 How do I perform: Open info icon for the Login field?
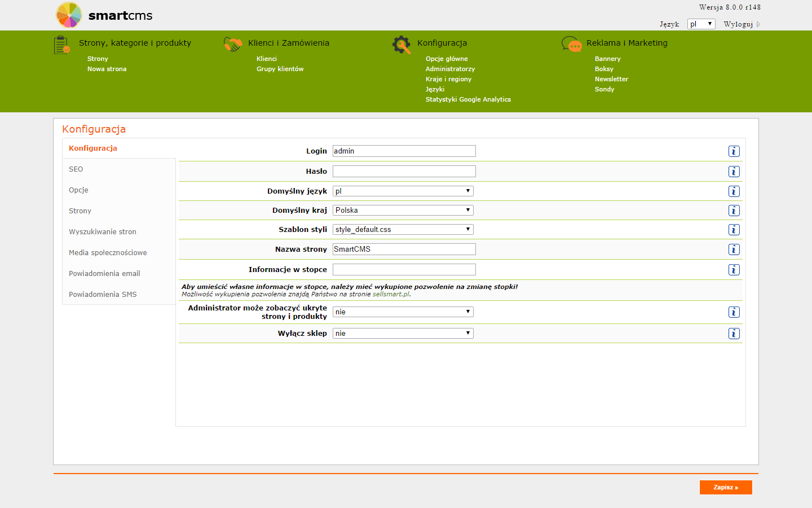click(x=734, y=151)
